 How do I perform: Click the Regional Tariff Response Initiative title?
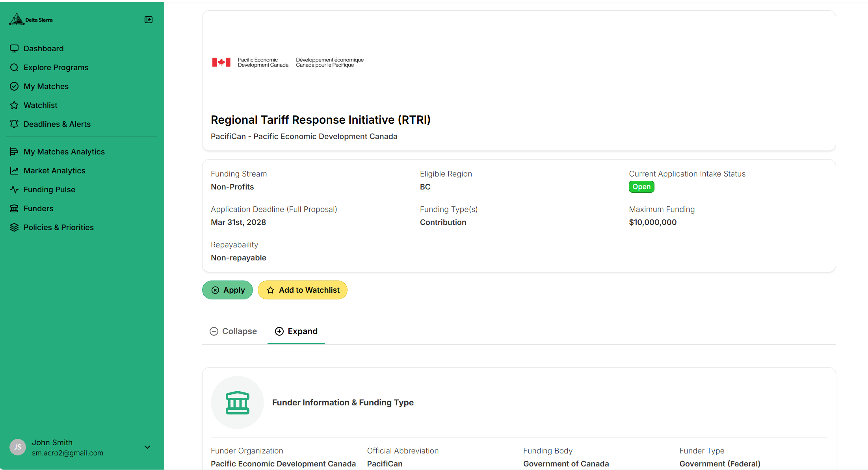pyautogui.click(x=320, y=120)
